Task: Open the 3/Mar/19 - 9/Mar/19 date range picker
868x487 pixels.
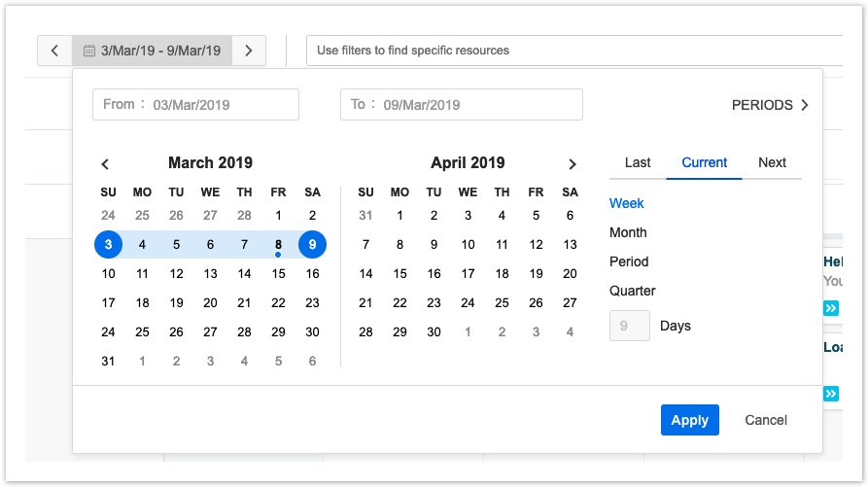Action: [x=152, y=51]
